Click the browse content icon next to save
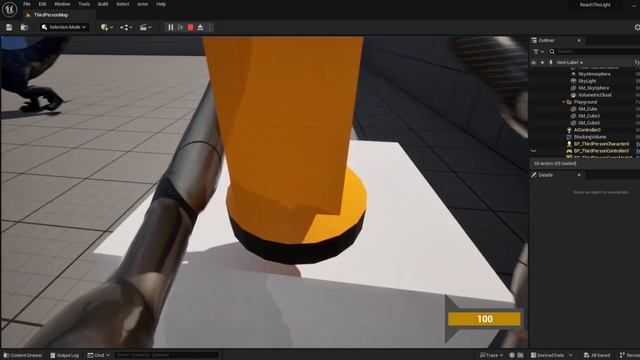This screenshot has width=640, height=360. [x=24, y=27]
